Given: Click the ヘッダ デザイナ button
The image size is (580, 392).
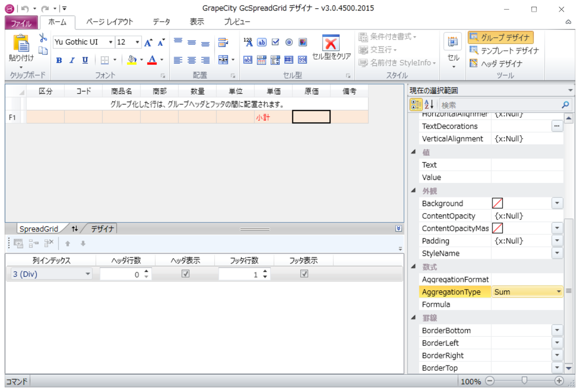Looking at the screenshot, I should point(495,63).
